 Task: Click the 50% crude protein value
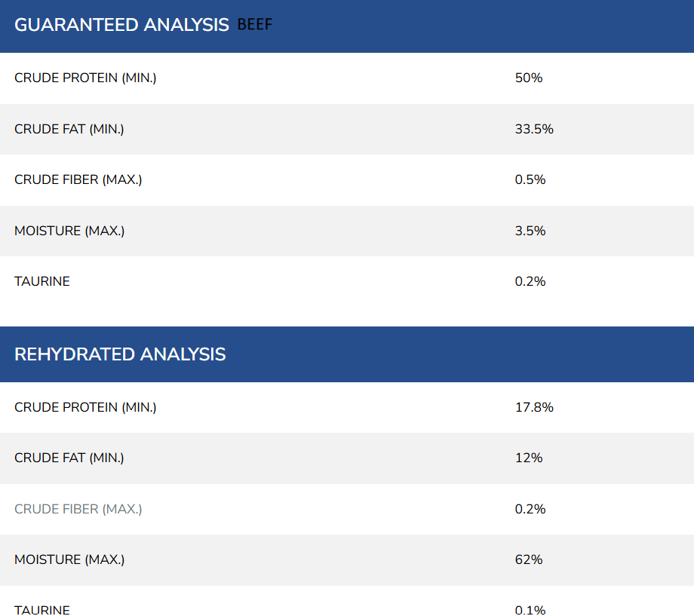(529, 78)
